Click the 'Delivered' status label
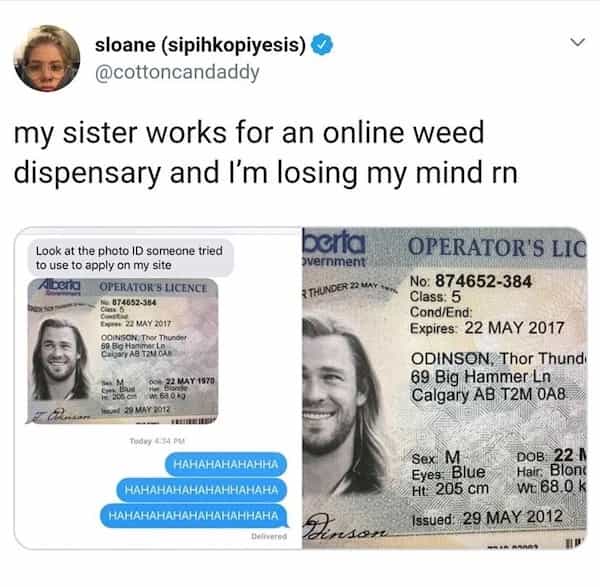This screenshot has height=587, width=600. click(269, 536)
